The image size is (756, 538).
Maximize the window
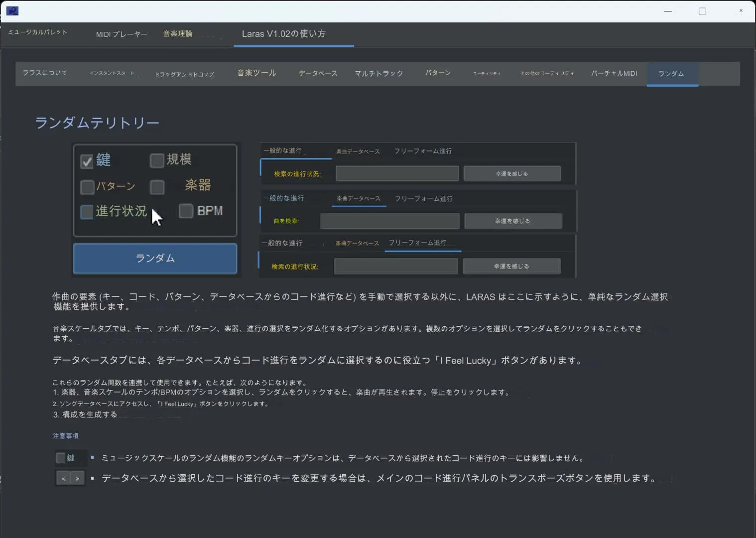[x=702, y=11]
